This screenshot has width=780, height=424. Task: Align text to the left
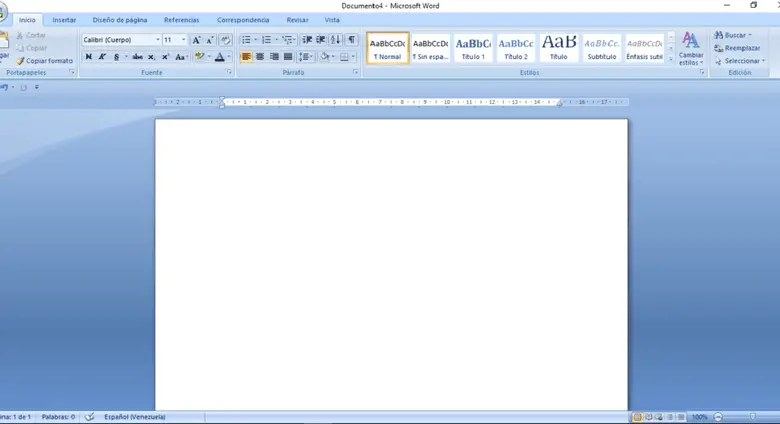pyautogui.click(x=246, y=57)
